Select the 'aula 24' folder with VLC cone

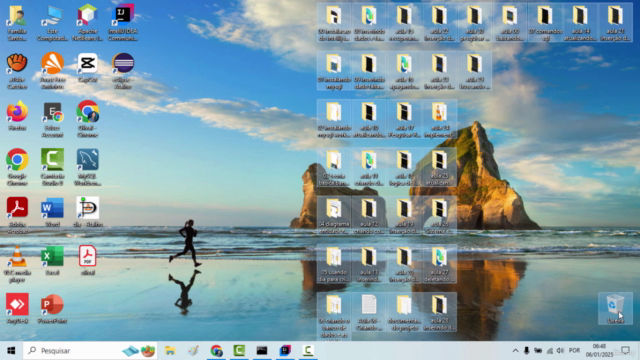[439, 119]
